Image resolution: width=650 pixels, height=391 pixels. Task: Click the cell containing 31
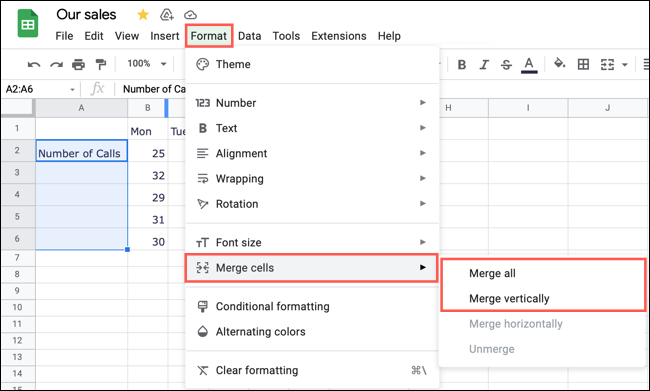pyautogui.click(x=148, y=217)
